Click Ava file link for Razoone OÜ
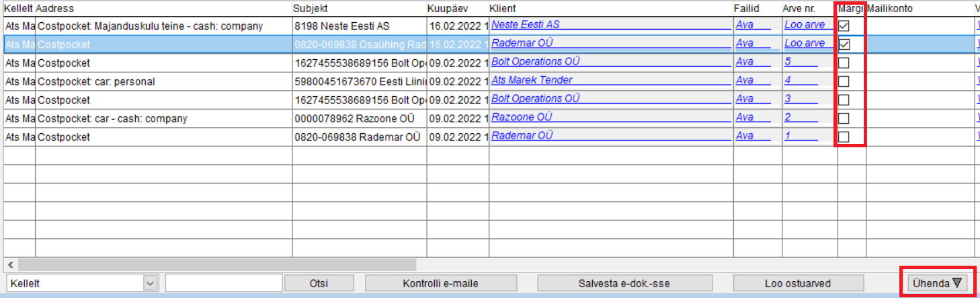Viewport: 980px width, 298px height. [744, 117]
